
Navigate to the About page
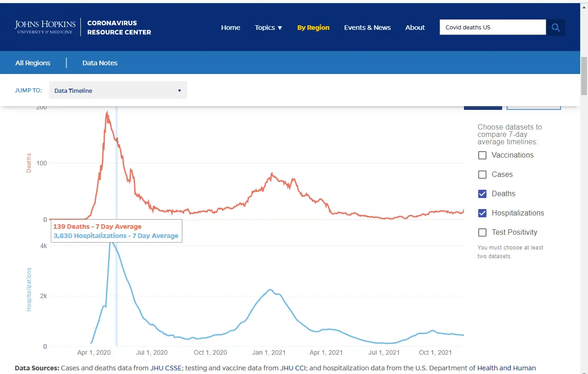pyautogui.click(x=415, y=28)
